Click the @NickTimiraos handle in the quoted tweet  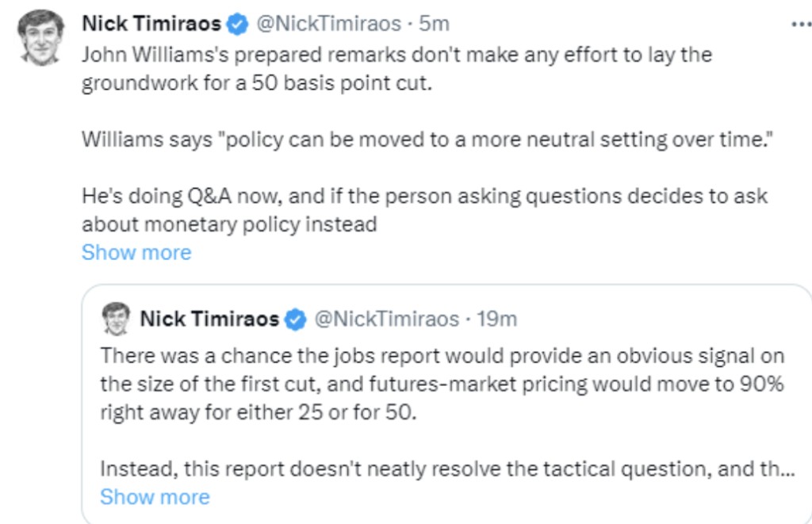pos(386,319)
